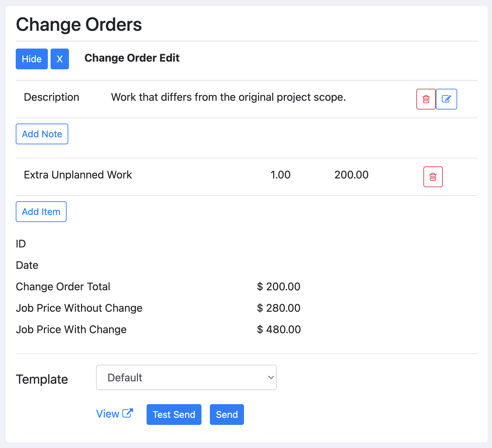Add an item to the change order
Viewport: 492px width, 448px height.
(x=41, y=211)
